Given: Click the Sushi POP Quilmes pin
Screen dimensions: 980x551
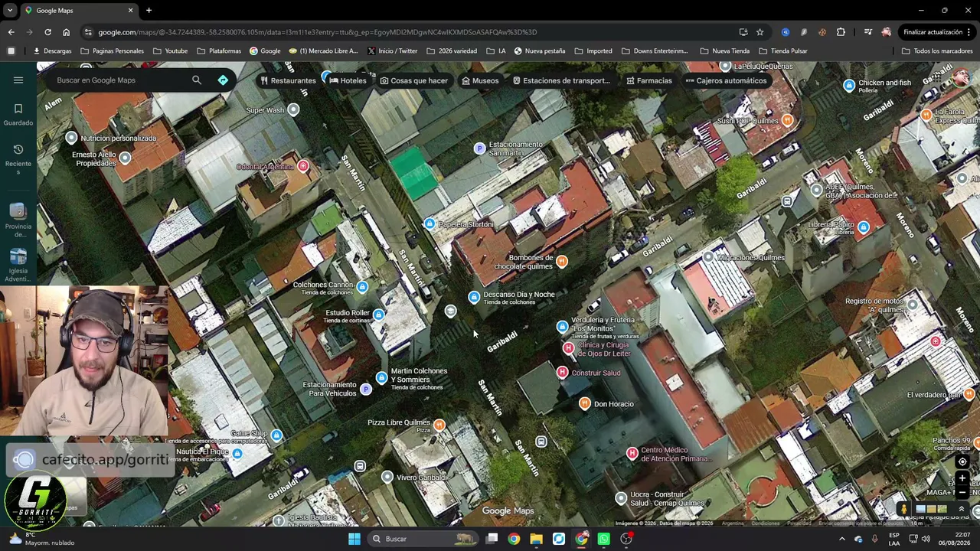Looking at the screenshot, I should [x=787, y=120].
